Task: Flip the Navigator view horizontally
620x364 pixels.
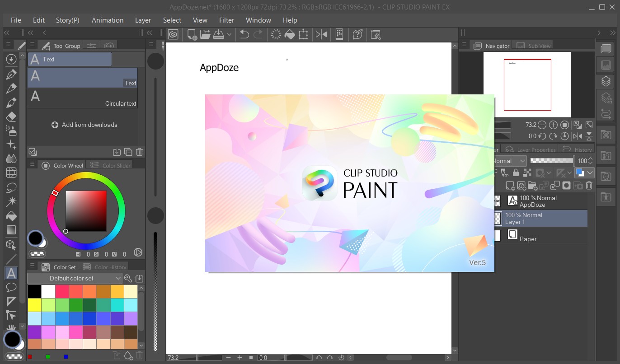Action: 578,136
